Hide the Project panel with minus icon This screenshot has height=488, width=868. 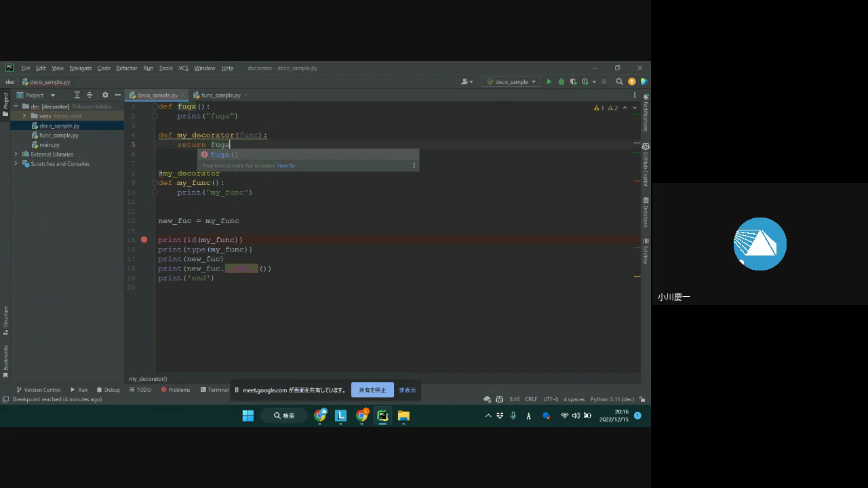[x=117, y=96]
